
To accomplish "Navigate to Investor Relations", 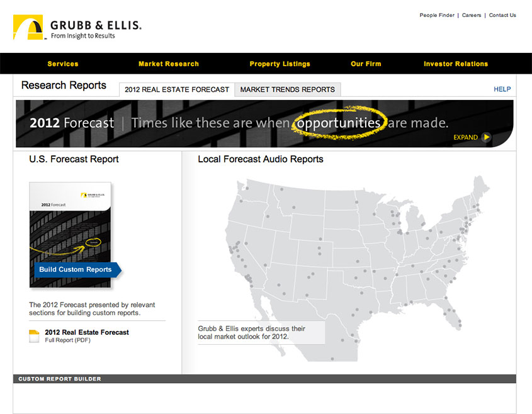I will (455, 64).
